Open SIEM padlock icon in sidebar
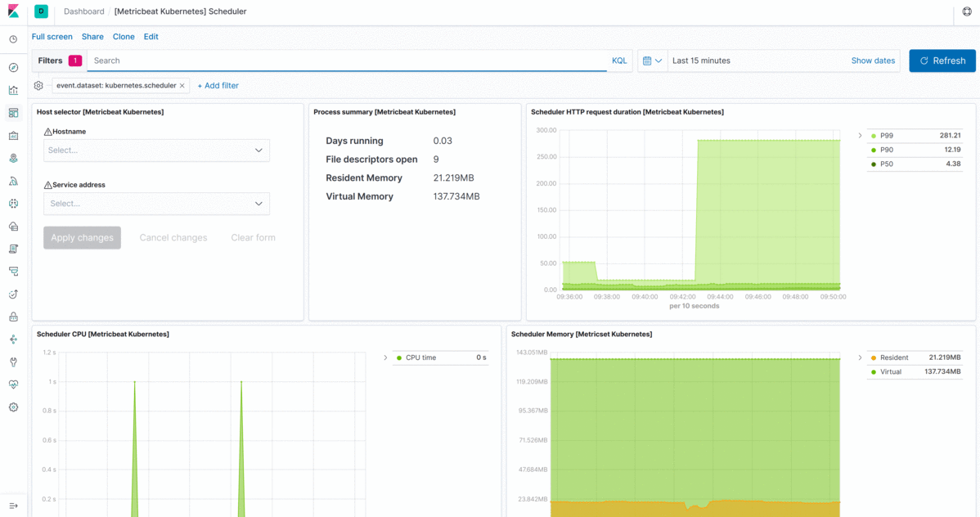980x517 pixels. [x=13, y=317]
